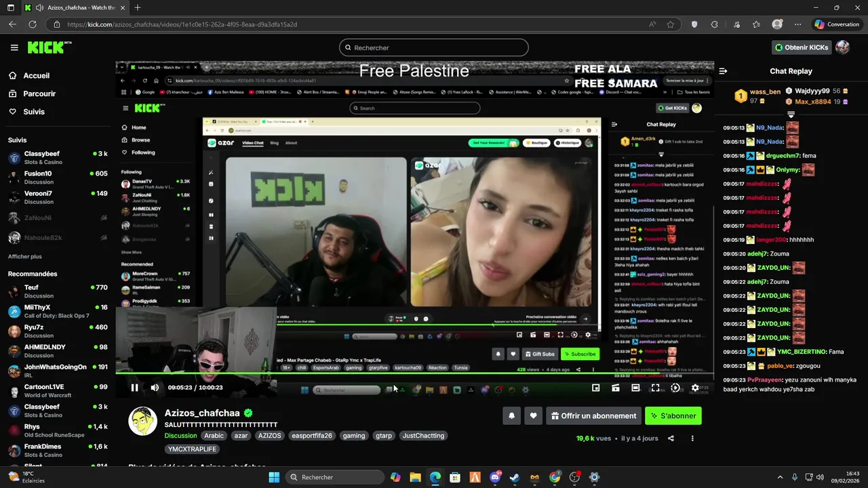Click Afficher plus in the sidebar
Viewport: 868px width, 488px height.
25,256
